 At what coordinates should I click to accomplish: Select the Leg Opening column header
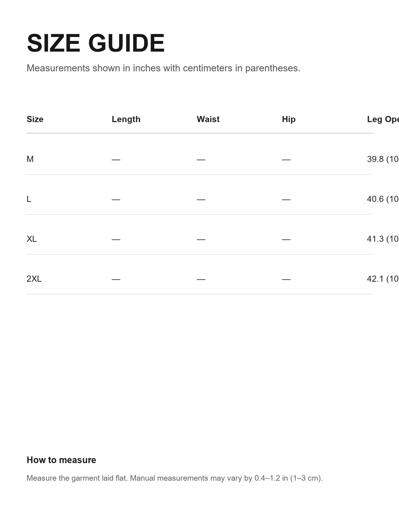pyautogui.click(x=383, y=119)
